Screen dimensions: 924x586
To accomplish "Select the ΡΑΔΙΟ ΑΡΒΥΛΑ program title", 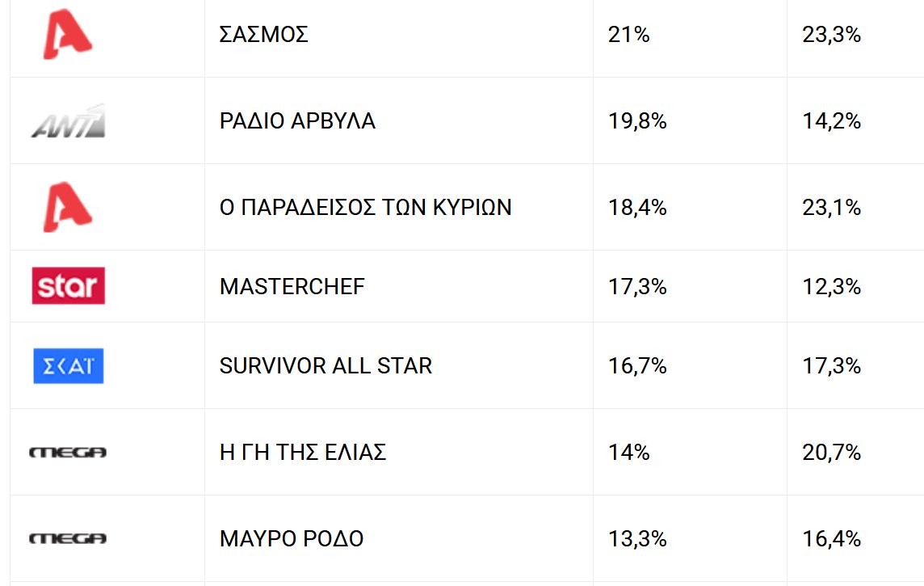I will point(297,121).
